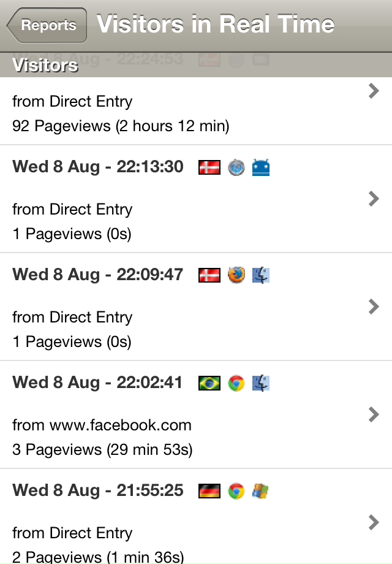Image resolution: width=392 pixels, height=564 pixels.
Task: Tap the Mac OS icon in 22:02:41 visit
Action: tap(261, 383)
